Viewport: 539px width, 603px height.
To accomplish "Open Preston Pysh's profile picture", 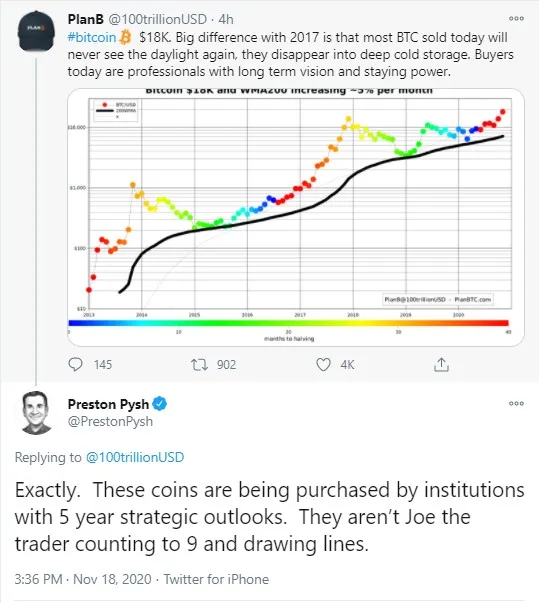I will click(x=36, y=413).
